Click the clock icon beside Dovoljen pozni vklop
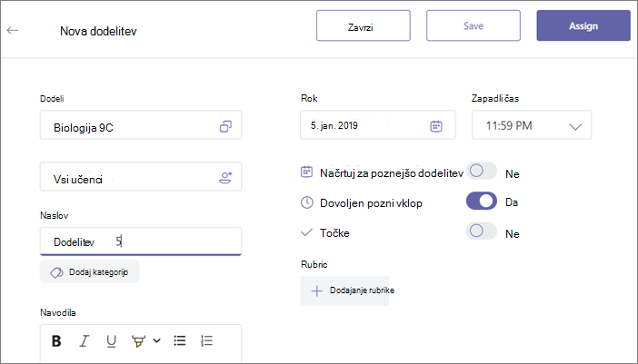Image resolution: width=638 pixels, height=364 pixels. (307, 202)
